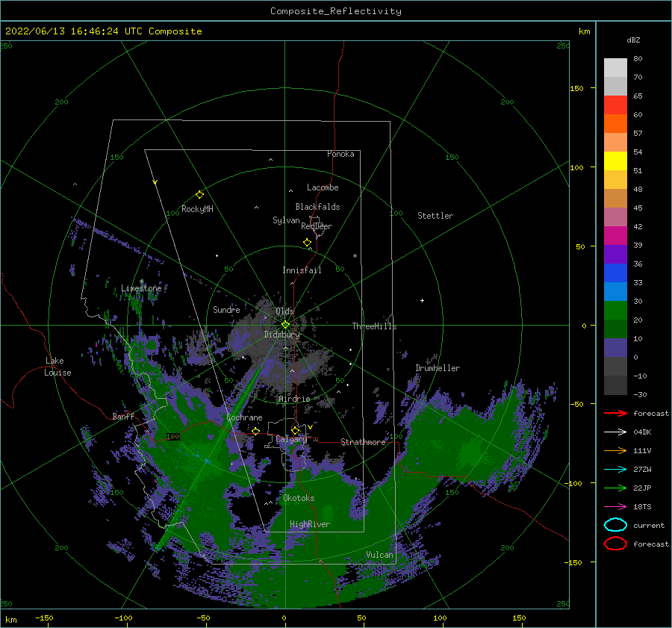This screenshot has height=628, width=672.
Task: Click the yellow diamond marker below Cochrane
Action: tap(255, 431)
